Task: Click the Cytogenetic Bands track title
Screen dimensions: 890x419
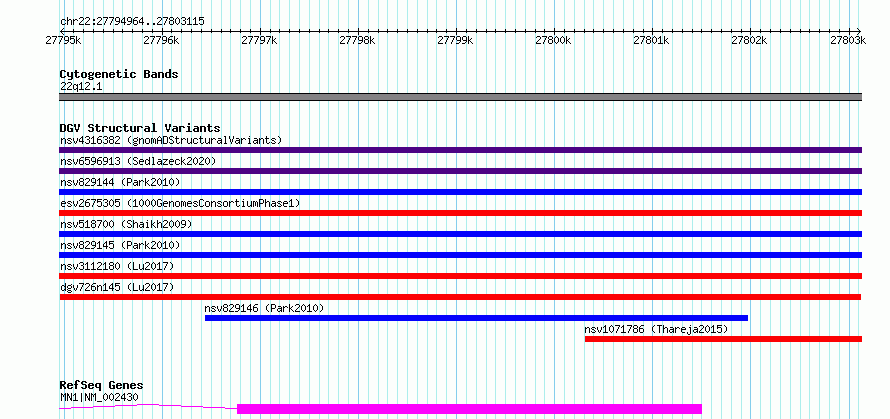Action: click(119, 74)
